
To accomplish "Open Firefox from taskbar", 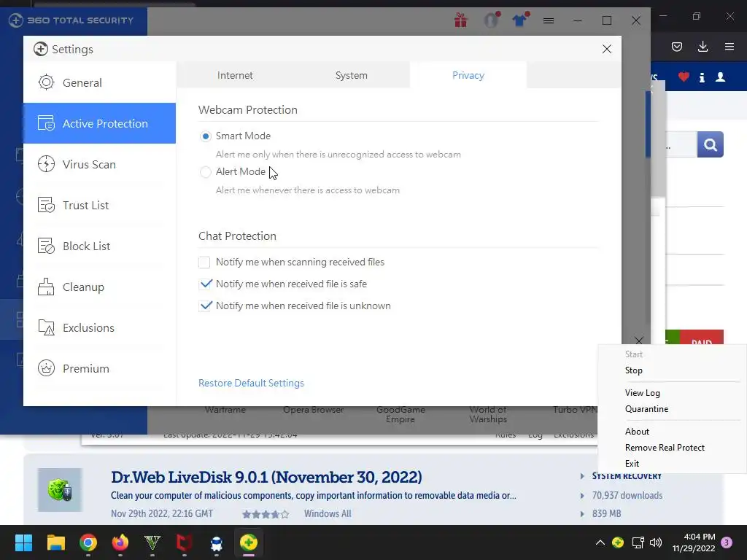I will pyautogui.click(x=120, y=542).
